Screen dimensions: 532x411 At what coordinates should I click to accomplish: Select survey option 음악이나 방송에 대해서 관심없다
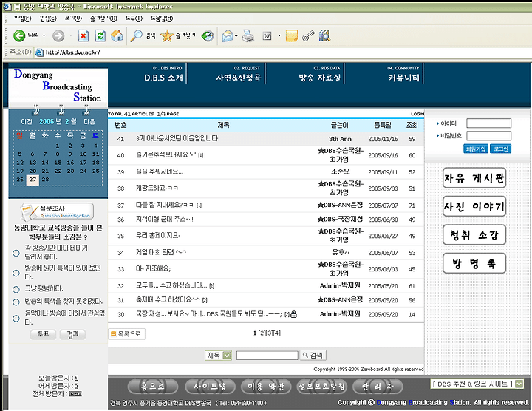pos(16,319)
